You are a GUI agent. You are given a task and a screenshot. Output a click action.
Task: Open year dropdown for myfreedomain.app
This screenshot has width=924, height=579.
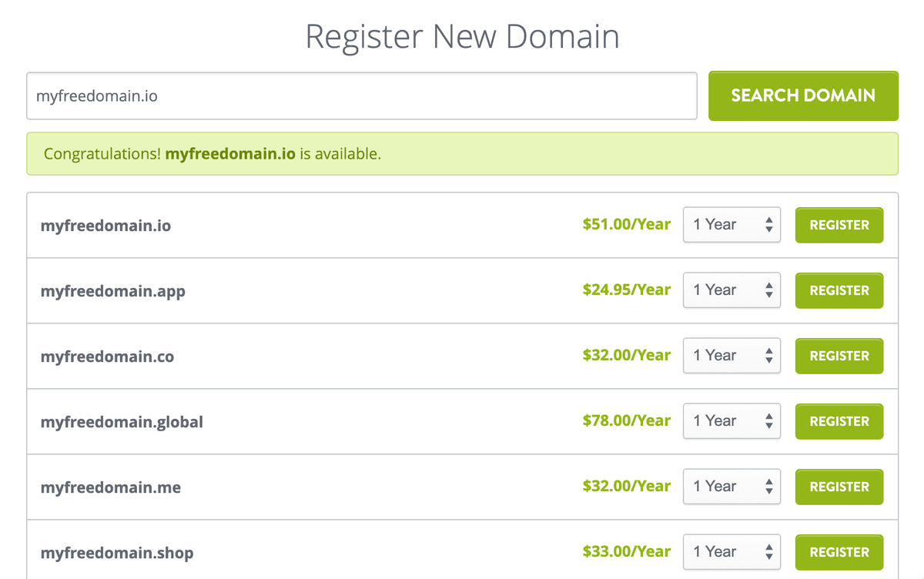click(x=731, y=290)
